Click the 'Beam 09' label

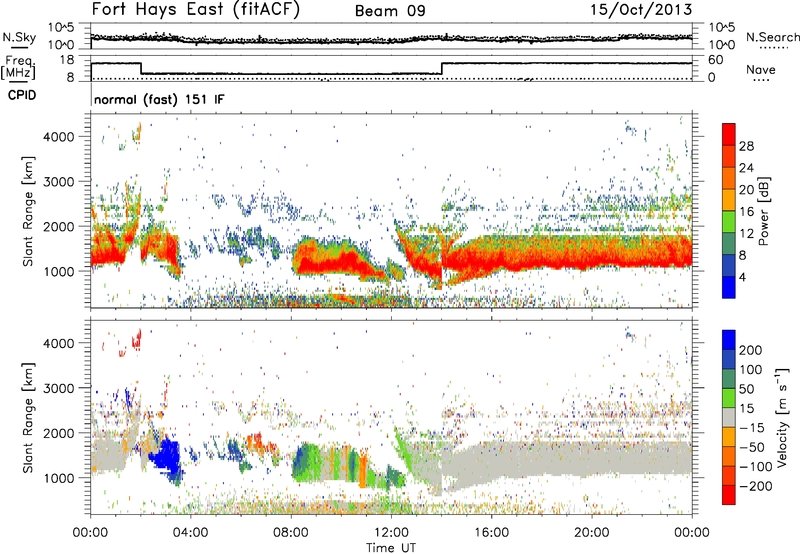pyautogui.click(x=390, y=11)
